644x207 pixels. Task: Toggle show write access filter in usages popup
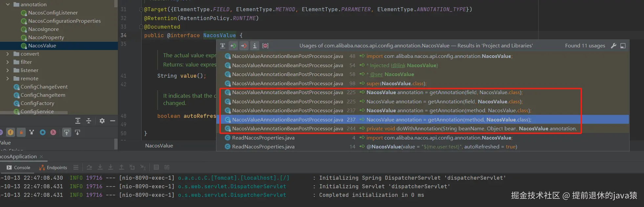pyautogui.click(x=244, y=46)
